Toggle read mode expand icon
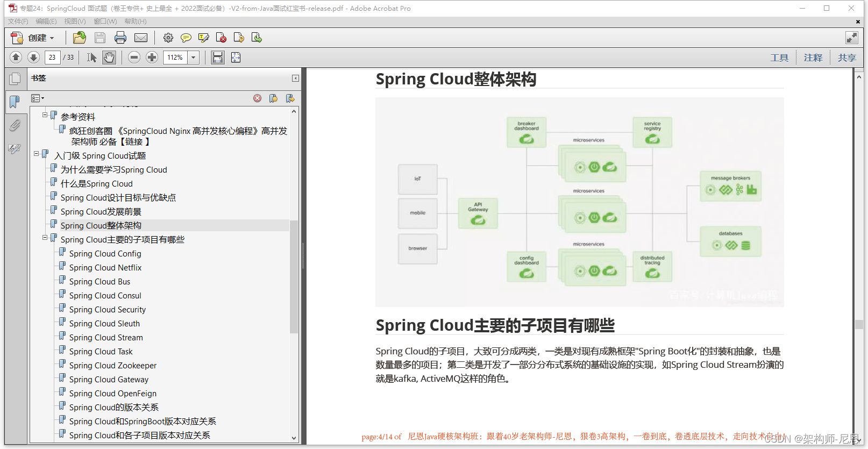This screenshot has height=449, width=868. tap(851, 38)
